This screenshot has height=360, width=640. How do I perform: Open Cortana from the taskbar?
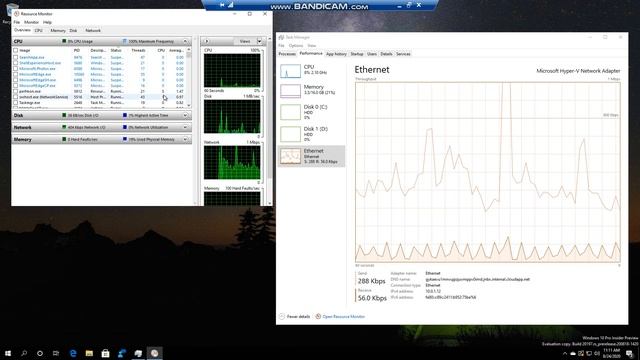click(x=40, y=353)
